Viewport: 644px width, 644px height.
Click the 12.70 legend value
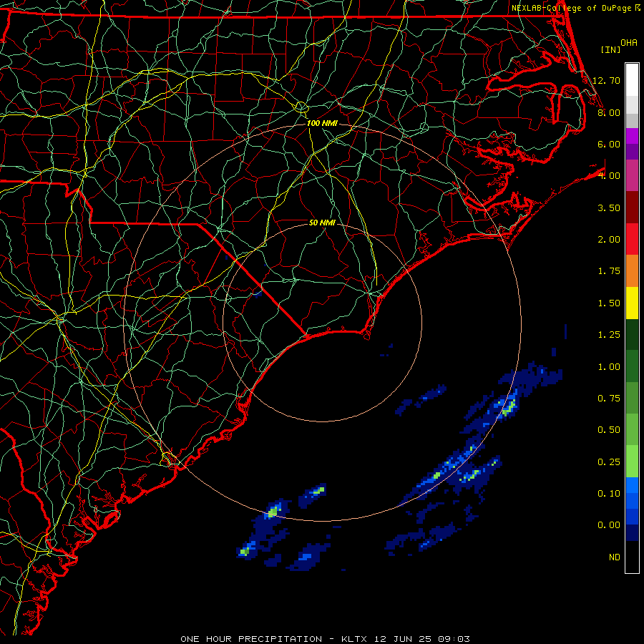point(606,80)
